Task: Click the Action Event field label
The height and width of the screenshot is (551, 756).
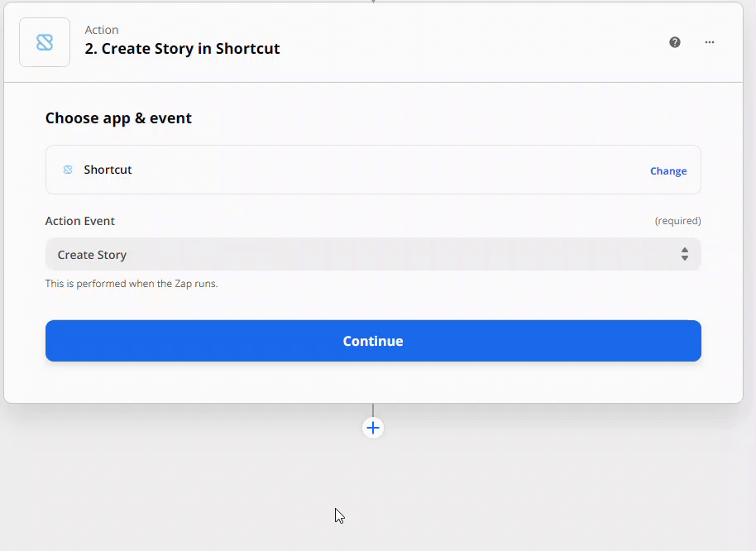Action: (80, 221)
